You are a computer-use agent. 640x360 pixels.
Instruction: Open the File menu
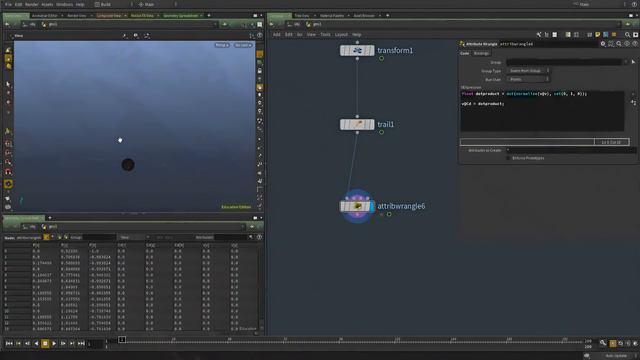point(8,4)
